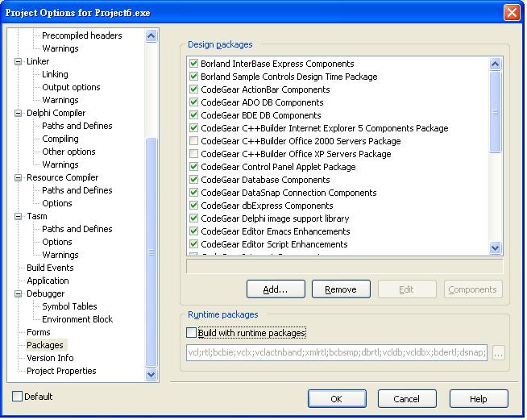Viewport: 527px width, 420px height.
Task: Collapse the Linker tree node
Action: 19,61
